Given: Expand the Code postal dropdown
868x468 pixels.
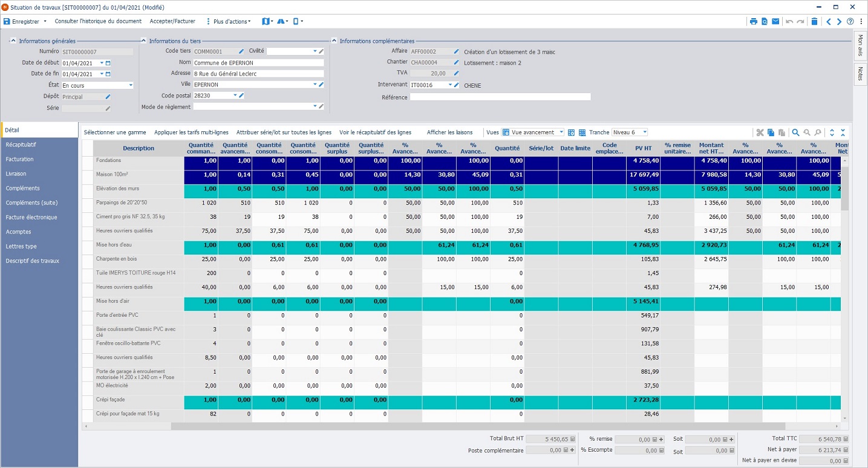Looking at the screenshot, I should click(235, 96).
